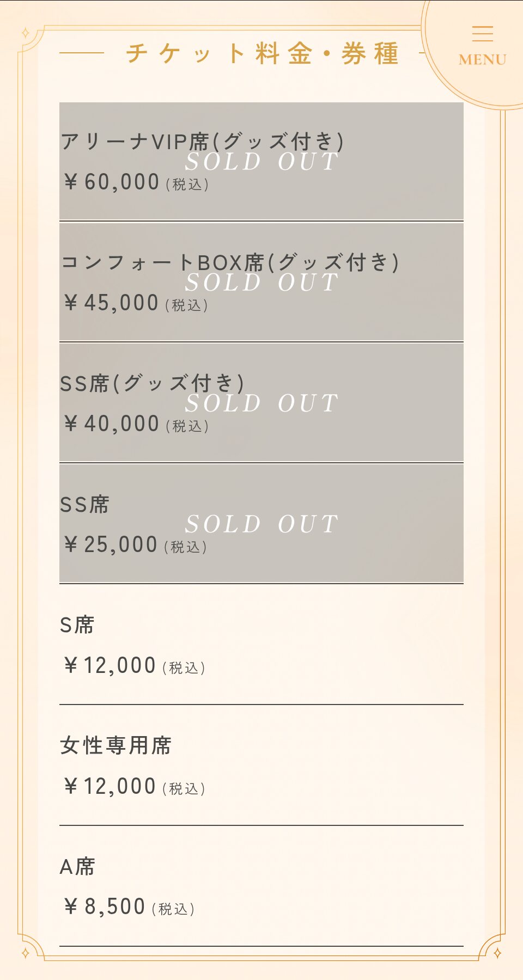Image resolution: width=523 pixels, height=980 pixels.
Task: Click the star ornament in bottom-right corner
Action: [497, 953]
